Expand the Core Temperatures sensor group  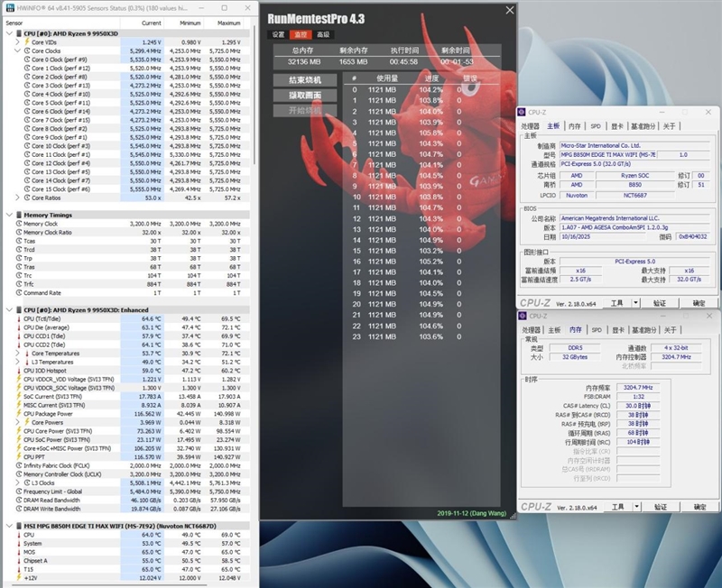pyautogui.click(x=18, y=353)
